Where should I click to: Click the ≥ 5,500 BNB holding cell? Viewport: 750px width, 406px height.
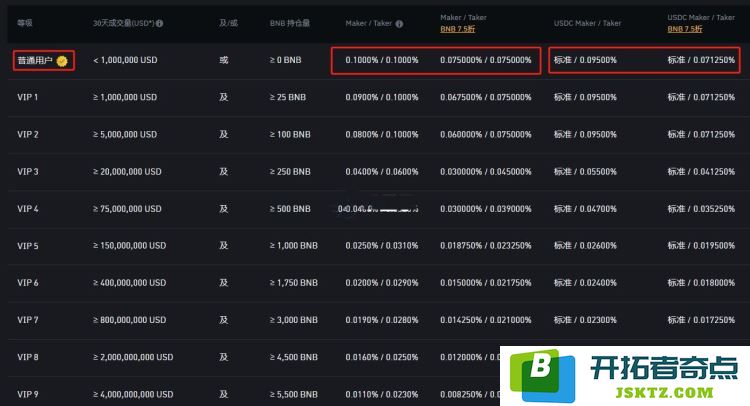294,395
